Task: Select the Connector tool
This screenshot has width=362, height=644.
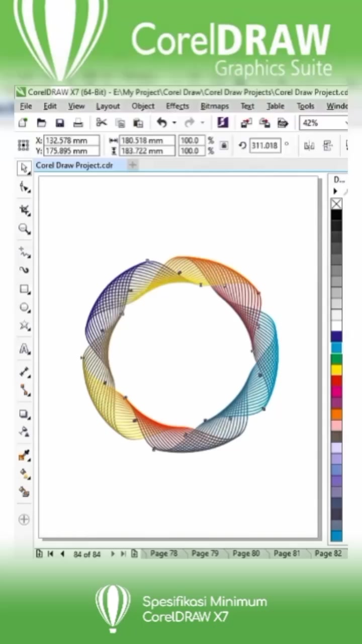Action: 24,390
